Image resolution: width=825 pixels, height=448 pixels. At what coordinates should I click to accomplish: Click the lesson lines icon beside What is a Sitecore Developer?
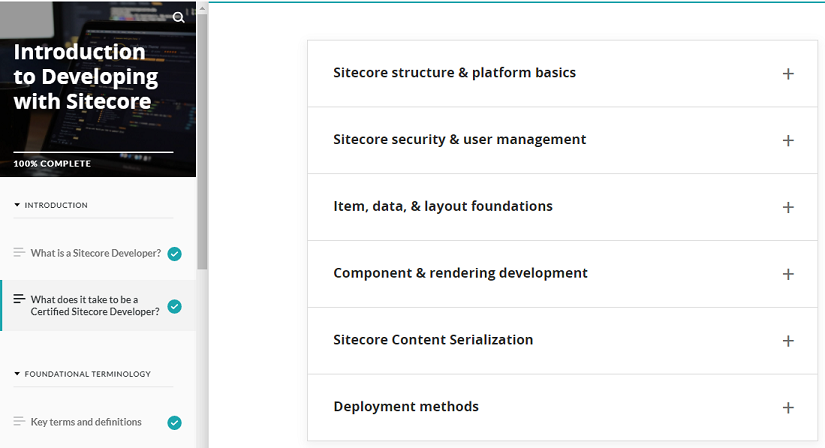[x=19, y=253]
